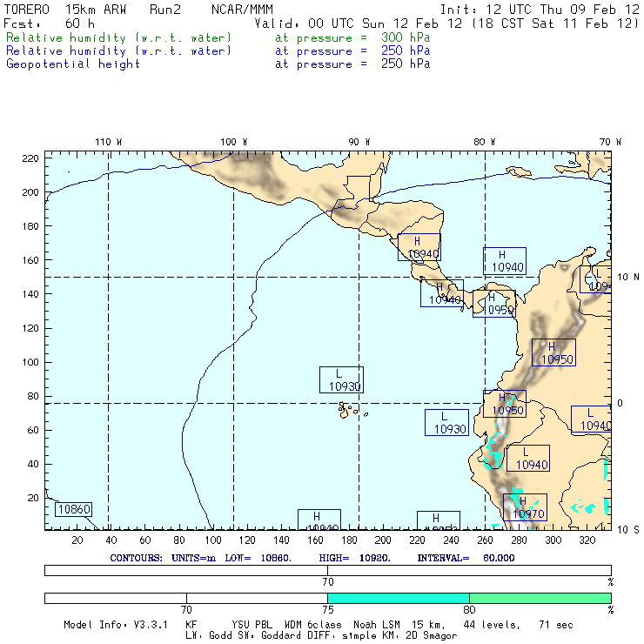Click the "L 10930" box off the Ecuador coast
This screenshot has height=644, width=644.
click(x=446, y=423)
